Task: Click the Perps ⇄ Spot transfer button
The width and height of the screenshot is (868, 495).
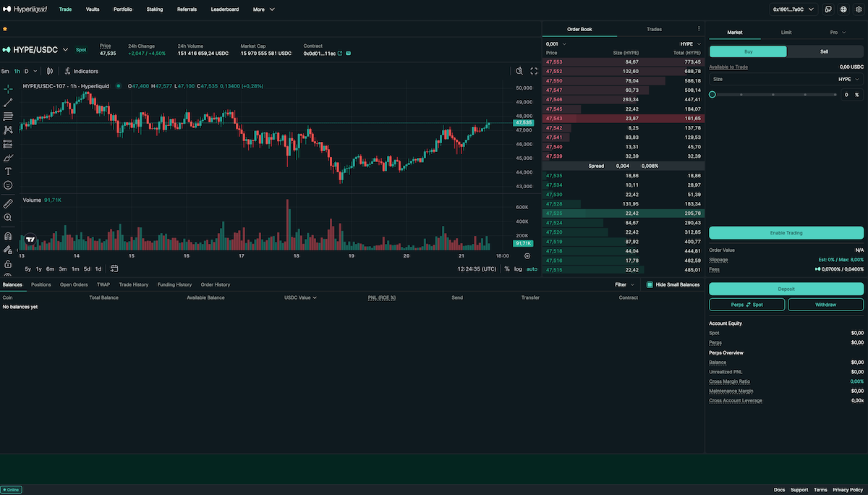Action: [x=747, y=305]
